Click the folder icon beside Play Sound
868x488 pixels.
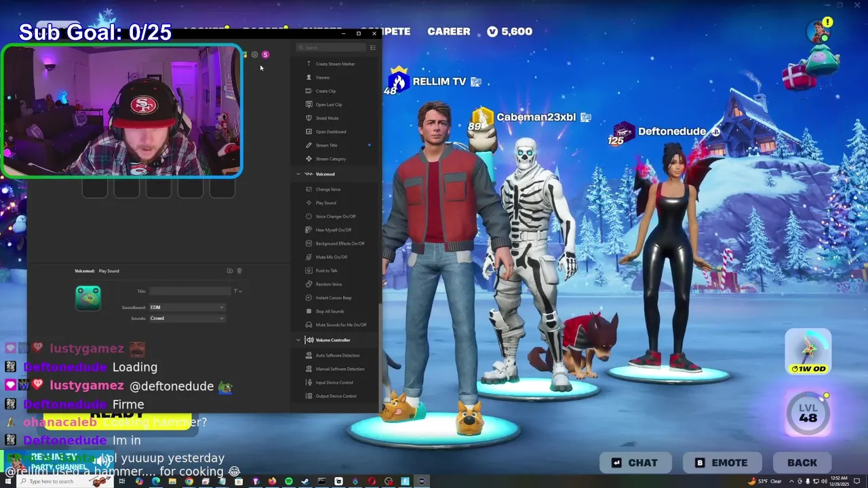coord(230,271)
